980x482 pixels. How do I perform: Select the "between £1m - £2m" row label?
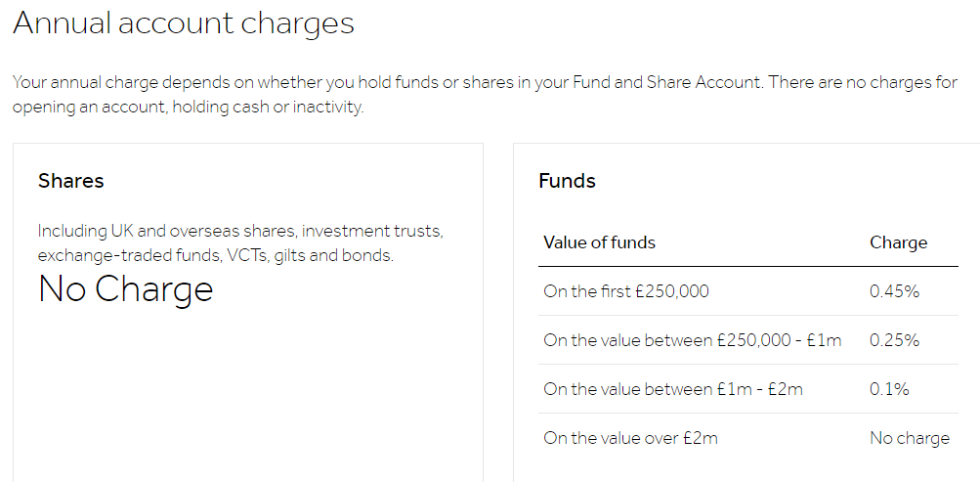(x=673, y=389)
